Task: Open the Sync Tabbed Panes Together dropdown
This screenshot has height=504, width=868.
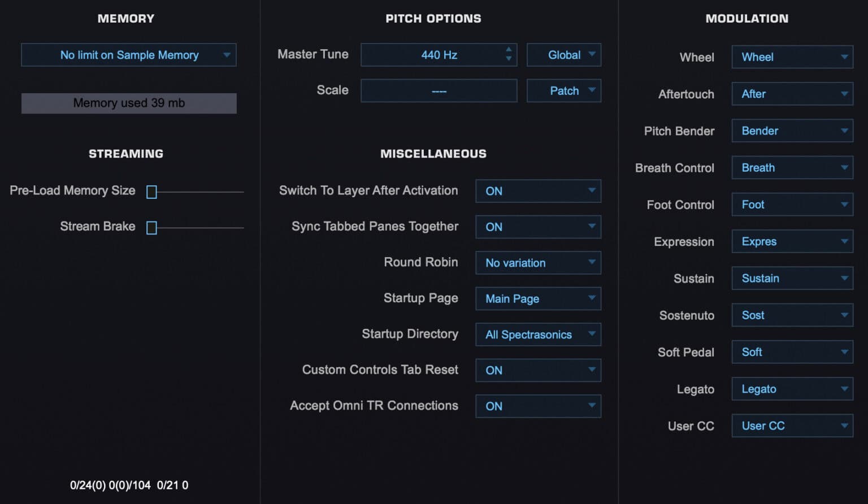Action: (x=537, y=227)
